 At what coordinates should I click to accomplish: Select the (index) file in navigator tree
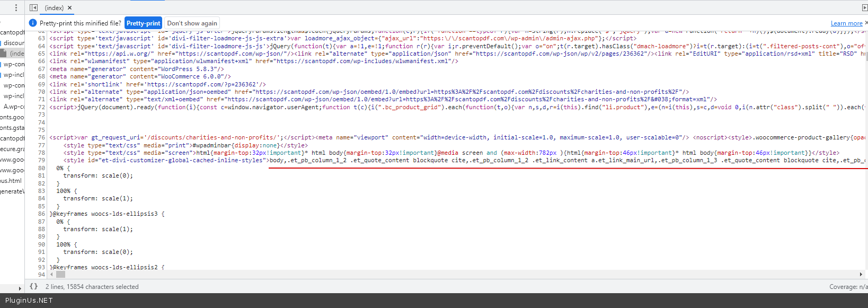pyautogui.click(x=16, y=54)
